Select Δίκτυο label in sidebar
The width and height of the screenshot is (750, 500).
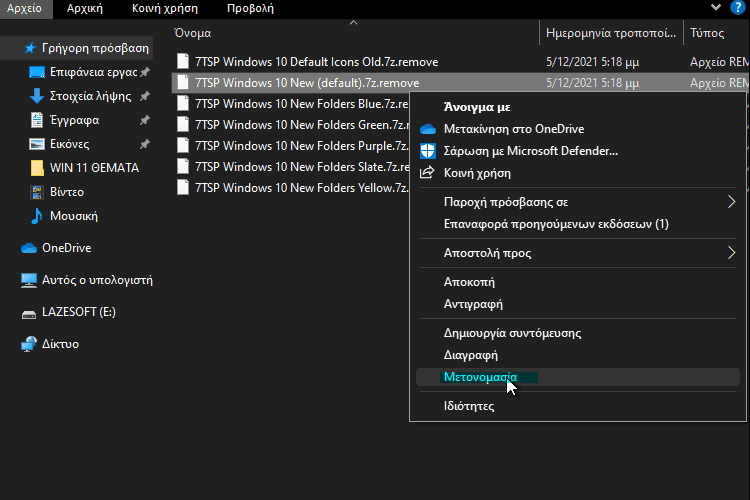(x=60, y=344)
